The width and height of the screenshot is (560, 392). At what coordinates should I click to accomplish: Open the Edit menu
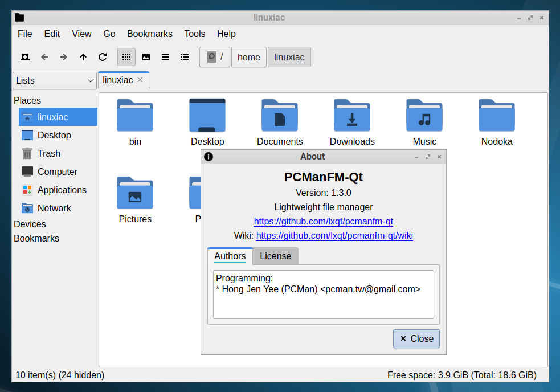coord(52,34)
